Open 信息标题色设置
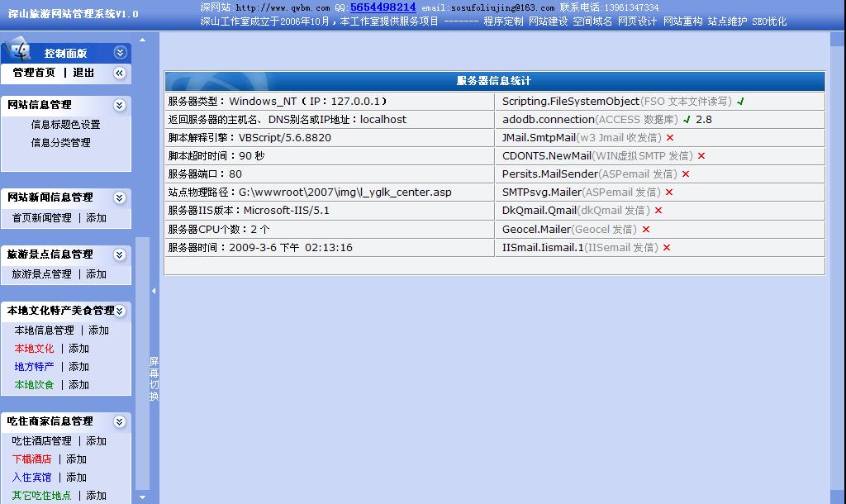The image size is (846, 504). click(65, 125)
